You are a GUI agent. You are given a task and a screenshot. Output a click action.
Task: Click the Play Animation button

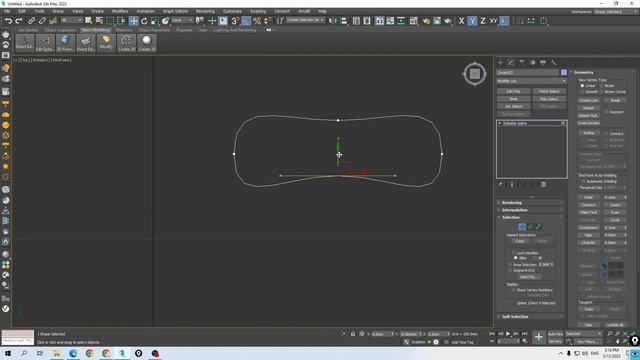pos(508,334)
